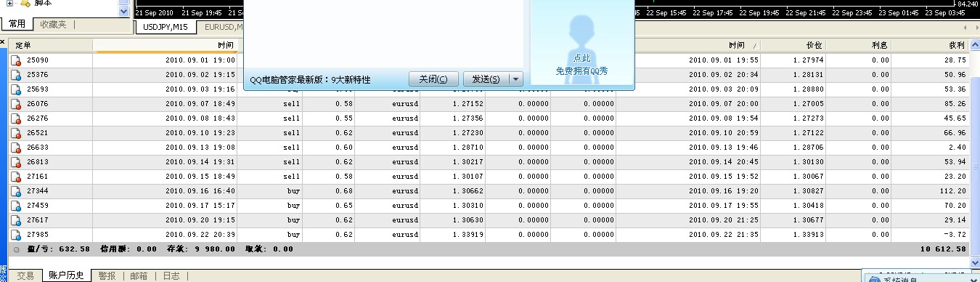Click order icon for ticket 26276
The image size is (980, 282).
click(x=16, y=118)
